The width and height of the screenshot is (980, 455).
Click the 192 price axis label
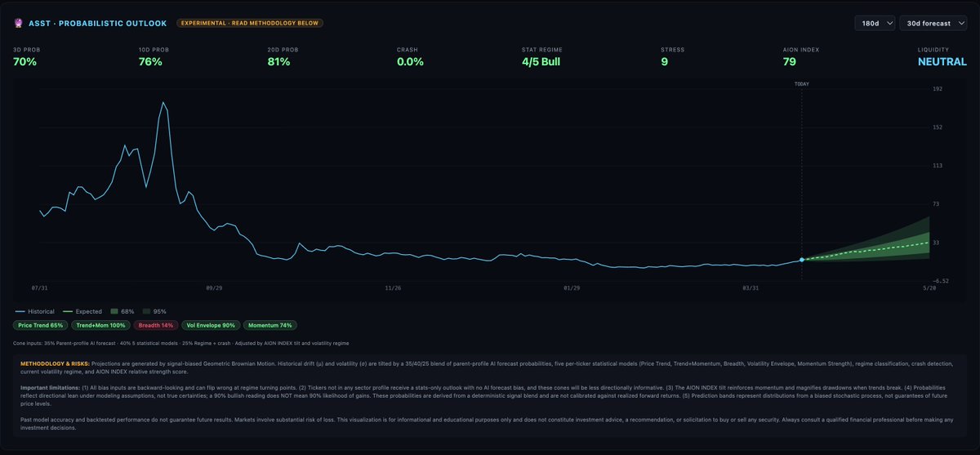[938, 88]
